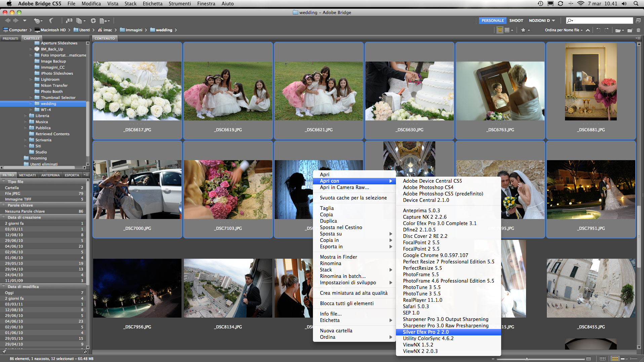Select Mostra in Finder

pos(354,257)
